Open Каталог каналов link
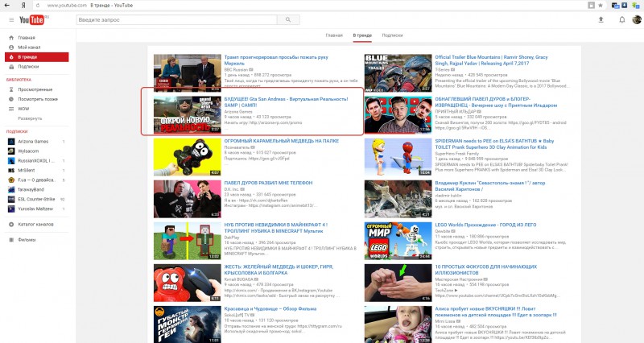The image size is (644, 343). [x=35, y=225]
